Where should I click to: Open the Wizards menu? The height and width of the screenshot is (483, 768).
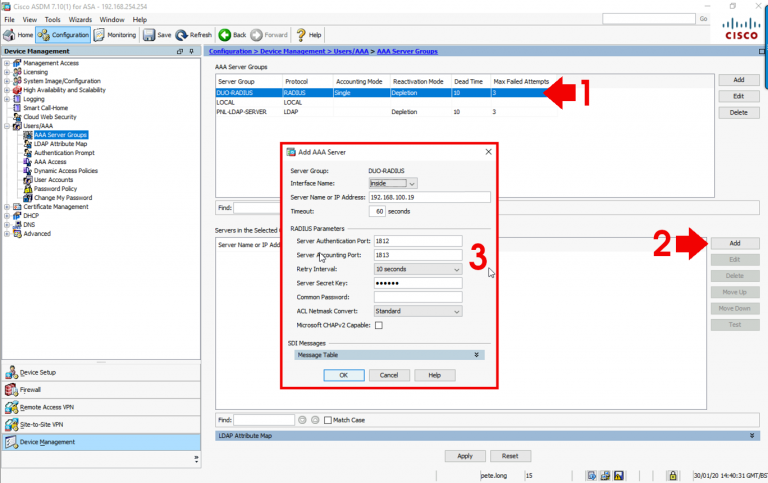pos(80,20)
